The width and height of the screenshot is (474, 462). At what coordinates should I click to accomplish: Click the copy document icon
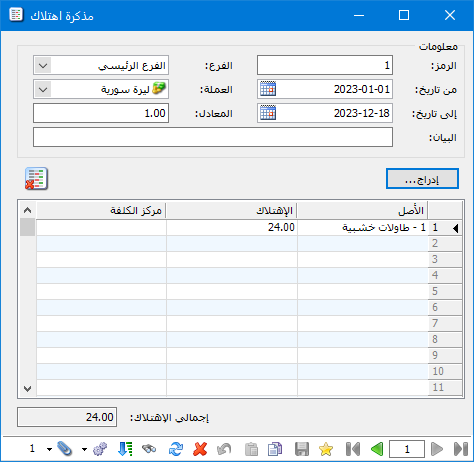[x=275, y=449]
